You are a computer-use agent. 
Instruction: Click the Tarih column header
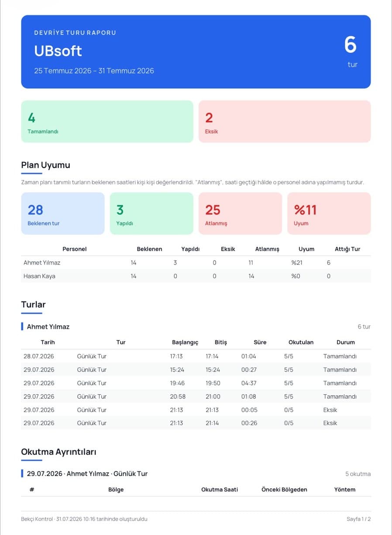pyautogui.click(x=48, y=342)
